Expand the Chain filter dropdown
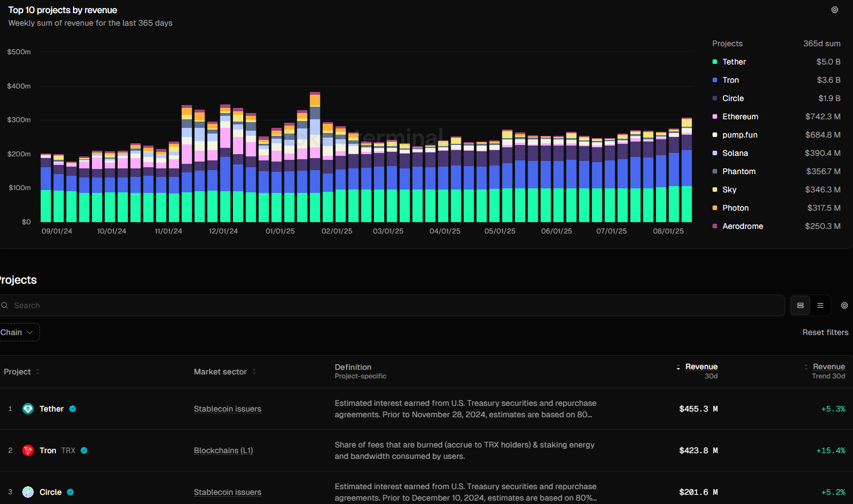 pyautogui.click(x=17, y=332)
